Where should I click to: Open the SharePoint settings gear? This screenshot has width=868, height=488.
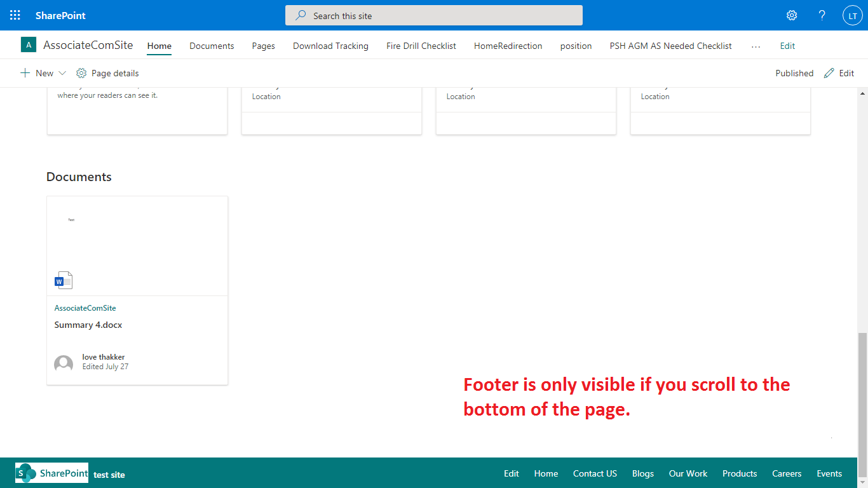[791, 15]
